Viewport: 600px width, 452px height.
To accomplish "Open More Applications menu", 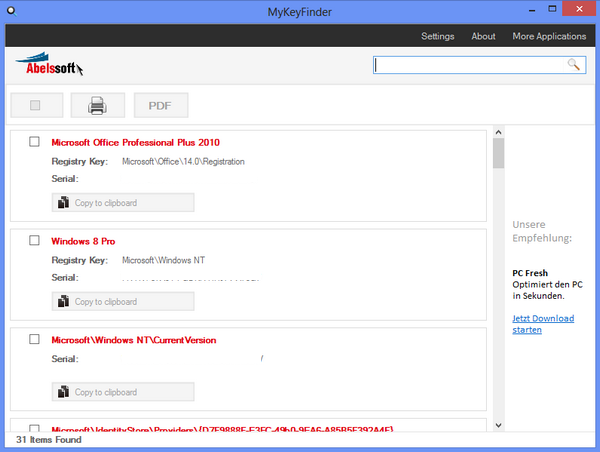I will pos(549,36).
